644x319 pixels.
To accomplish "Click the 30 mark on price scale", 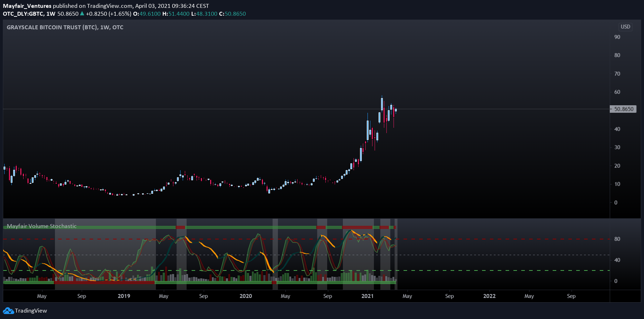I will pyautogui.click(x=617, y=147).
